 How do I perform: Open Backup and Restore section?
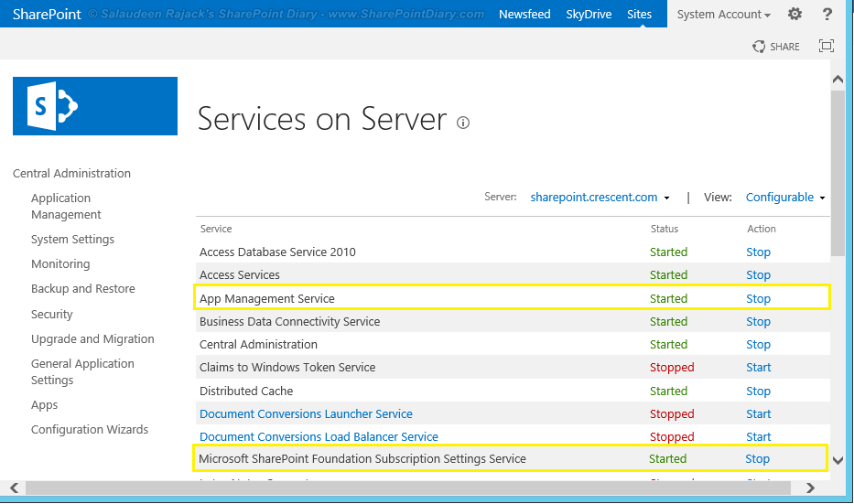pos(82,288)
